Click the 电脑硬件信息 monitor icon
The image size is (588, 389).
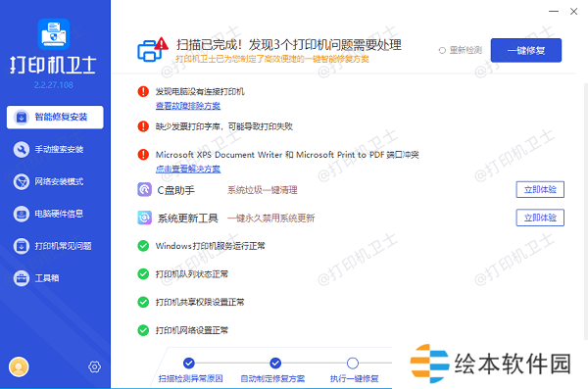tap(22, 214)
